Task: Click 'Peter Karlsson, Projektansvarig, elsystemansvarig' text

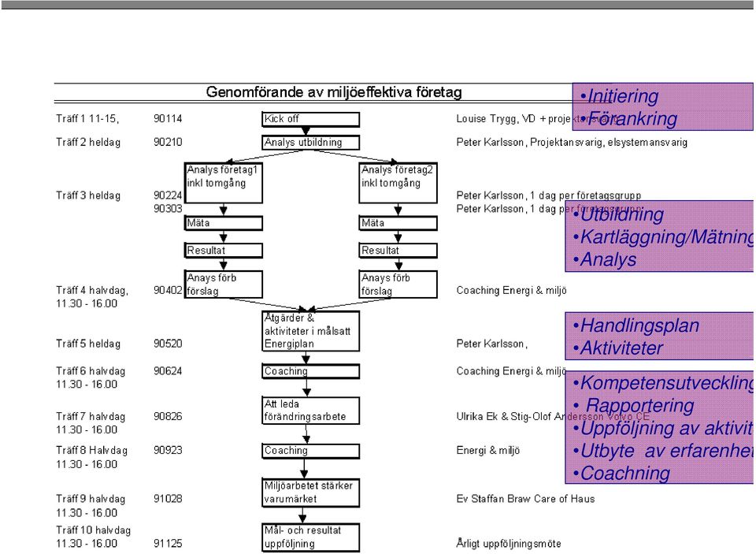Action: [572, 143]
